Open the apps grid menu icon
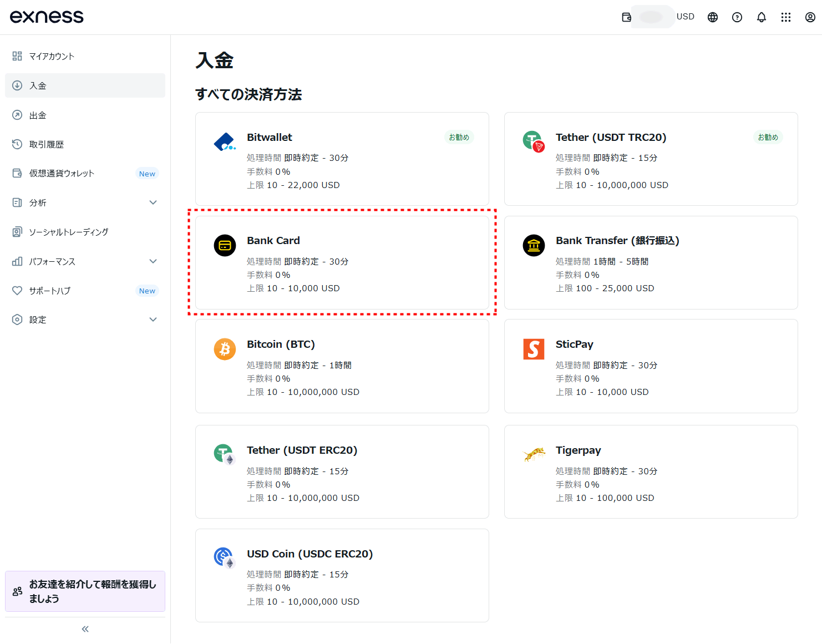 pyautogui.click(x=786, y=17)
